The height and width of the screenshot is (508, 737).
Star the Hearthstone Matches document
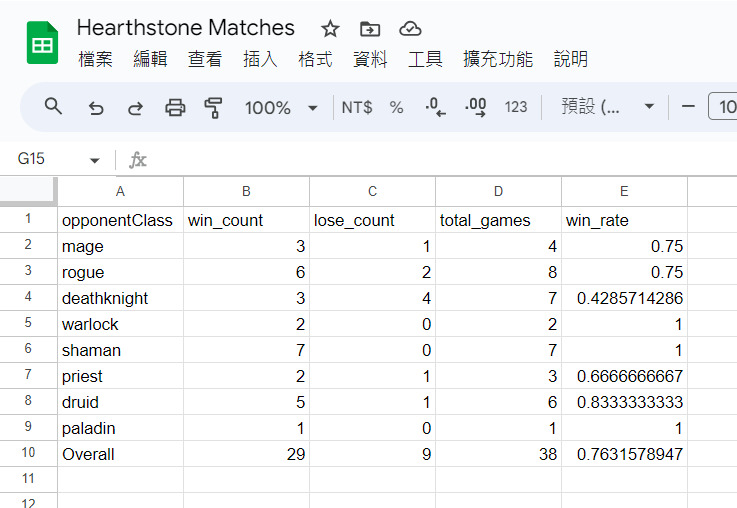pos(330,29)
